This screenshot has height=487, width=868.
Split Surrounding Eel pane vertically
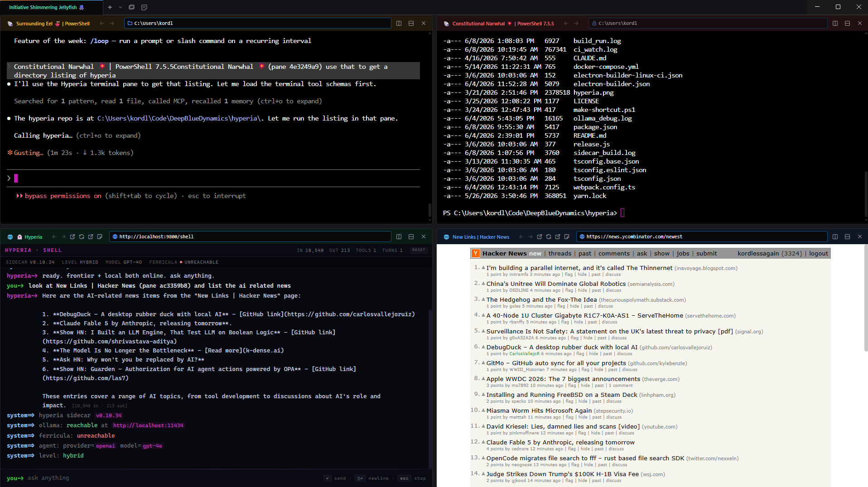click(x=399, y=23)
